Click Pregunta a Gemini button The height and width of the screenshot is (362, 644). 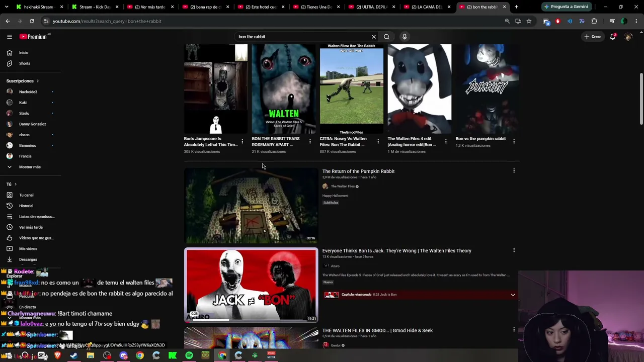566,7
